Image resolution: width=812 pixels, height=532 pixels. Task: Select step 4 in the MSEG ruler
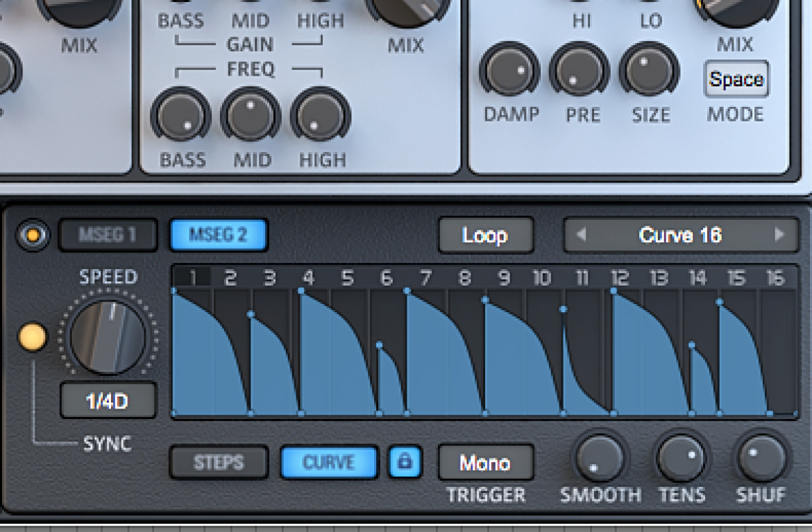click(x=309, y=278)
